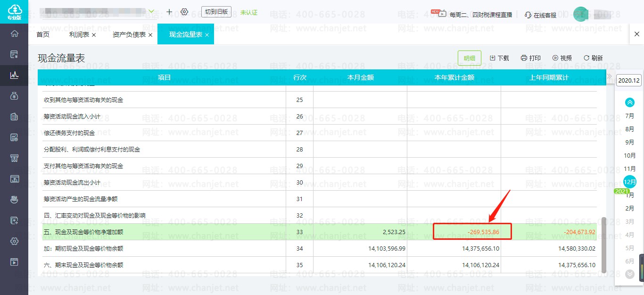Screen dimensions: 644x295
Task: Open the building ledger icon in the sidebar
Action: pyautogui.click(x=14, y=117)
